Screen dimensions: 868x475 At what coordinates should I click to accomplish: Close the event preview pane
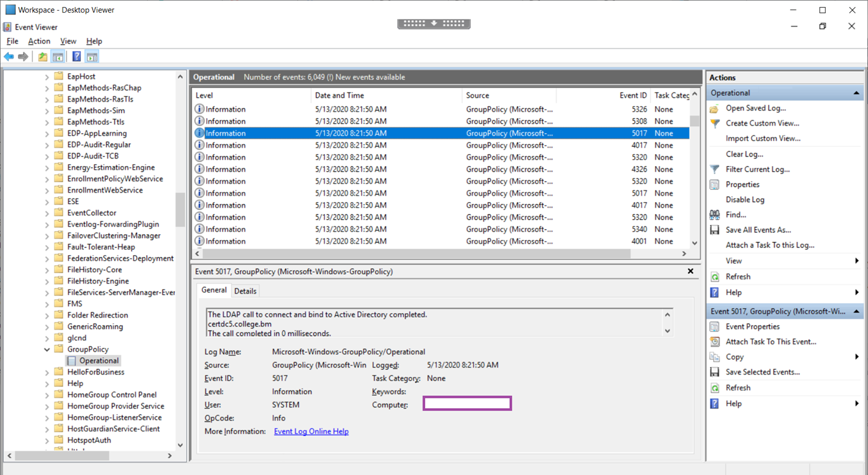(690, 271)
